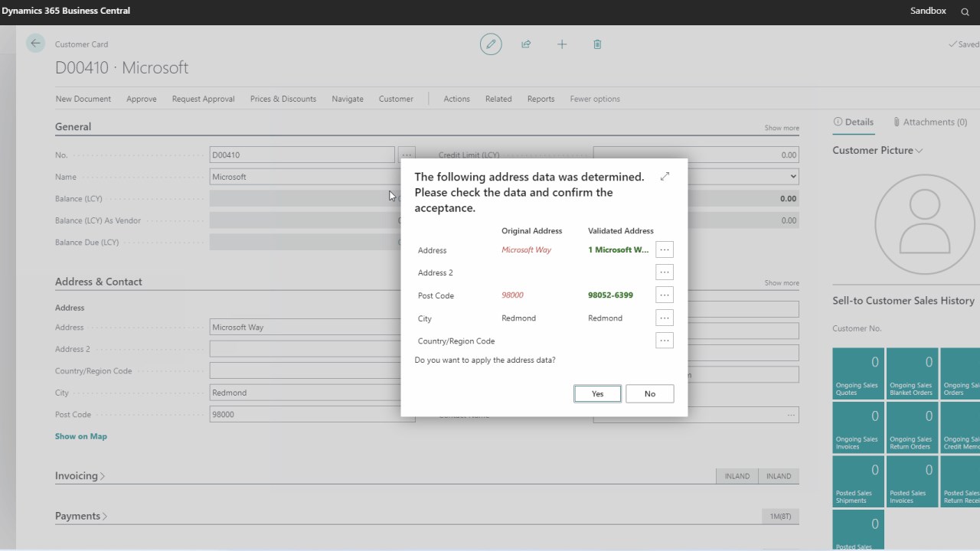Image resolution: width=980 pixels, height=551 pixels.
Task: Click the Show on Map link
Action: coord(81,436)
